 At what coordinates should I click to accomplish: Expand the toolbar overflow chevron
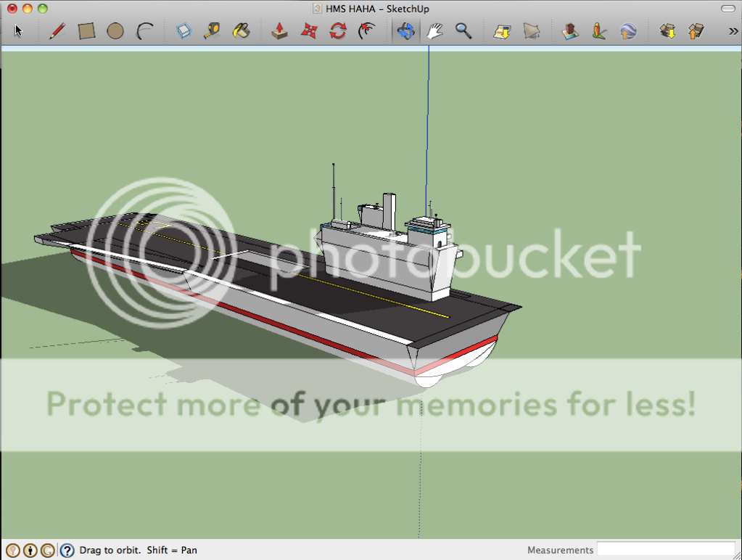(733, 30)
